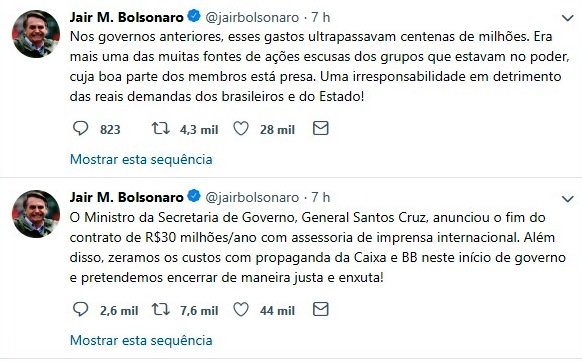This screenshot has height=362, width=582.
Task: Click envelope icon on first tweet
Action: (x=321, y=128)
